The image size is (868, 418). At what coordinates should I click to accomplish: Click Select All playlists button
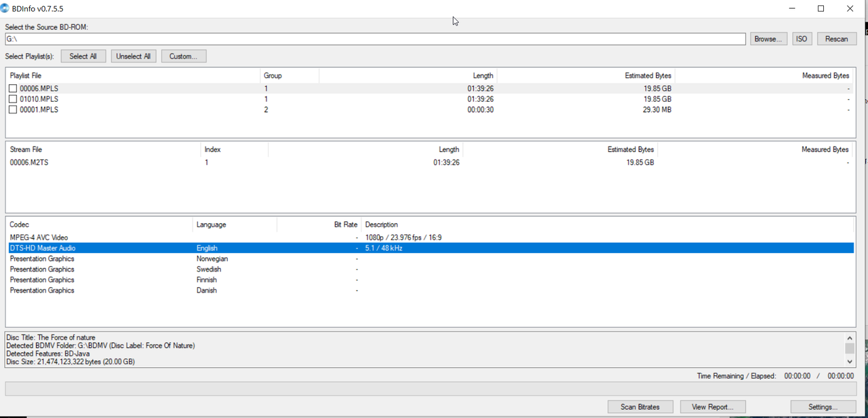(83, 56)
